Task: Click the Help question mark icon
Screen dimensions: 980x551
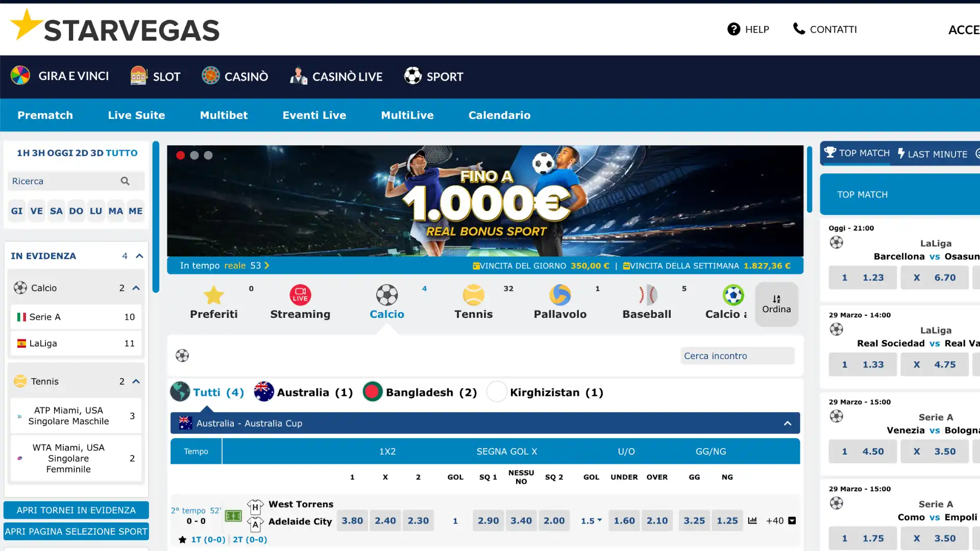Action: [733, 29]
